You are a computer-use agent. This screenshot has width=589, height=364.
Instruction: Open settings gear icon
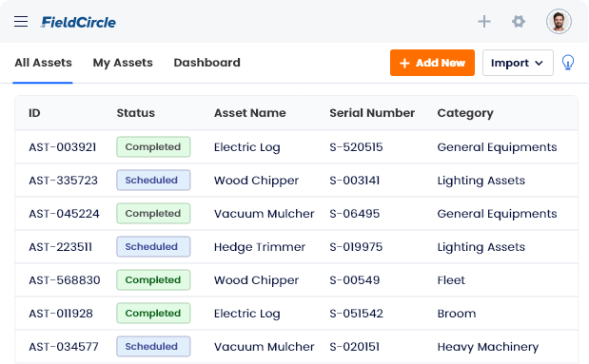pos(519,22)
